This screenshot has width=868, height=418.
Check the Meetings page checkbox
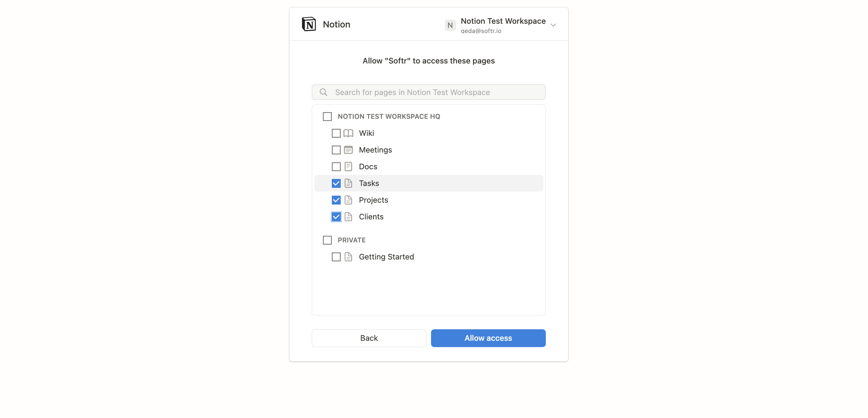click(x=336, y=150)
